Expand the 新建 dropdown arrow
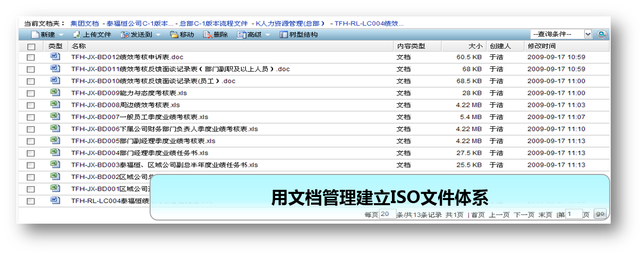 (61, 35)
